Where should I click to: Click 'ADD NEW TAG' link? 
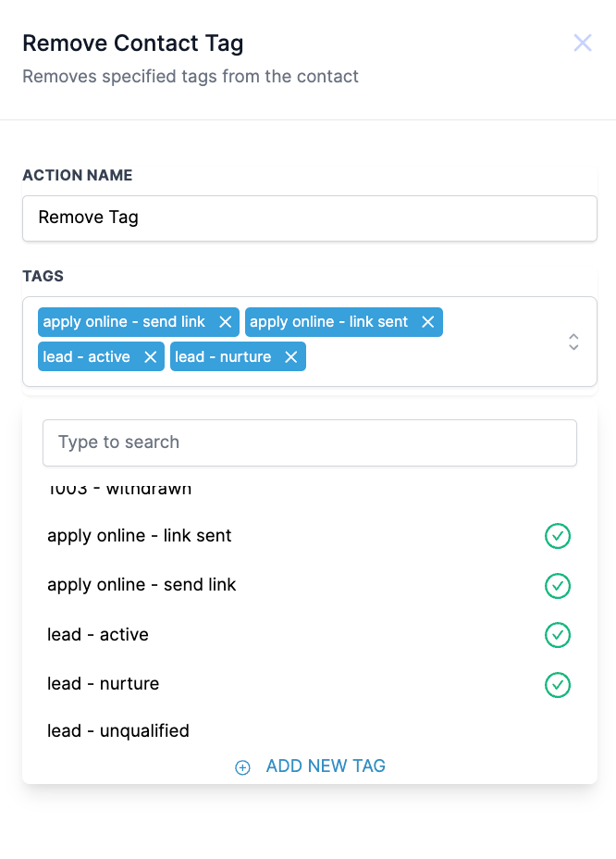point(326,766)
